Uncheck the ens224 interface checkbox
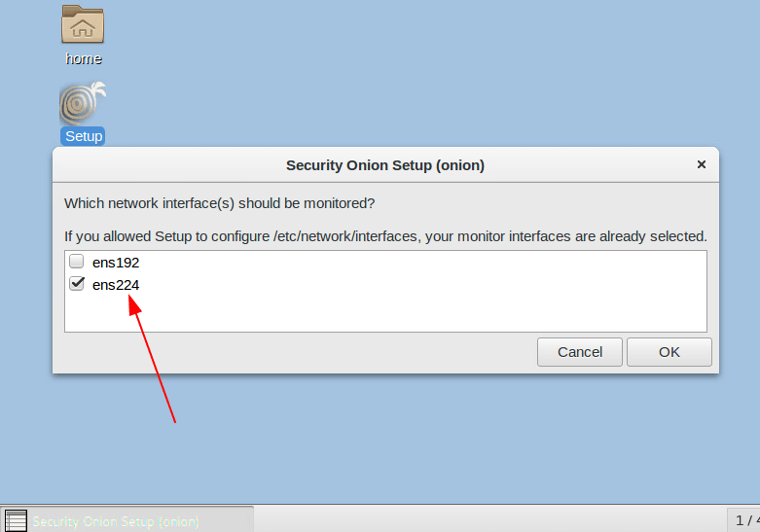Viewport: 760px width, 532px height. pyautogui.click(x=77, y=284)
